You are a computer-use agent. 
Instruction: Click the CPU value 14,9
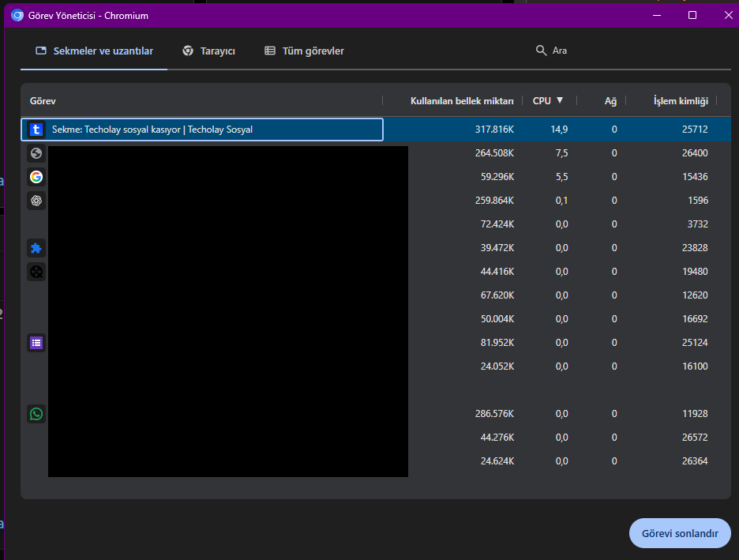coord(559,130)
